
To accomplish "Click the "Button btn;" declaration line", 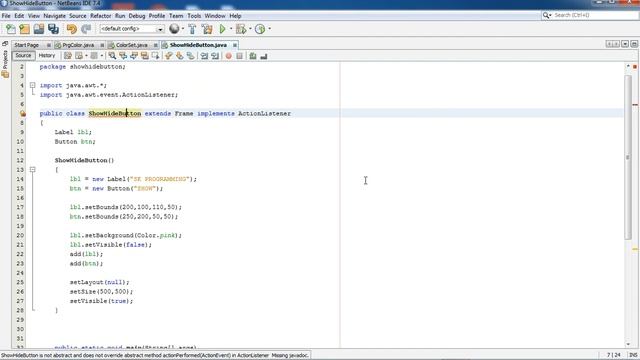I will click(x=75, y=142).
